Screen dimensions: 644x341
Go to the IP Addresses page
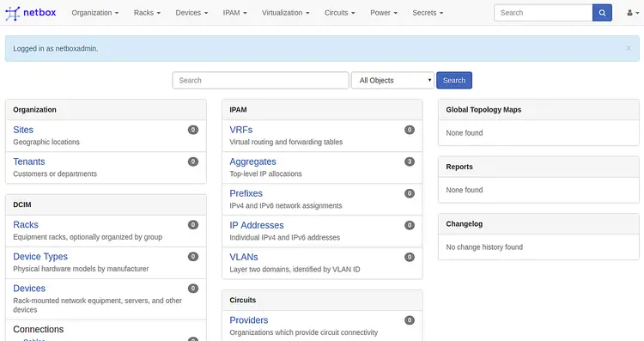click(x=257, y=225)
